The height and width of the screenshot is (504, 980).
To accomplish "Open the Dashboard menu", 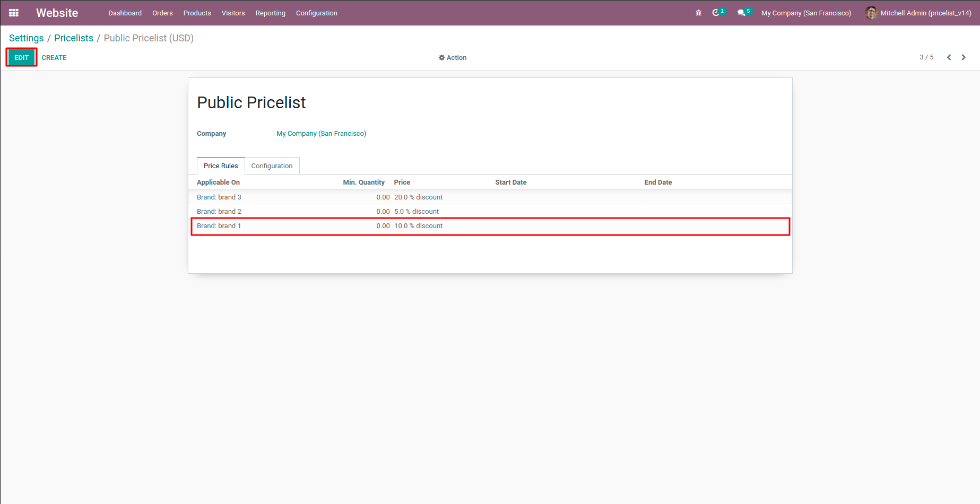I will point(125,13).
